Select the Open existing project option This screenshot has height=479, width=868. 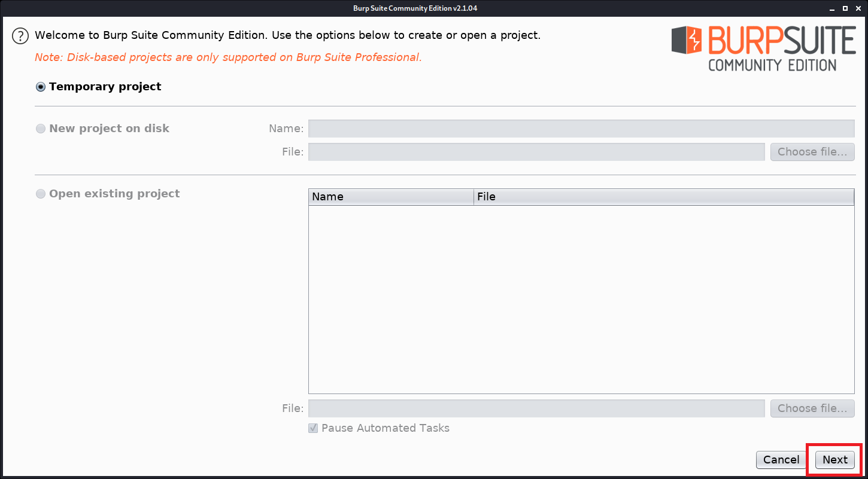tap(41, 194)
